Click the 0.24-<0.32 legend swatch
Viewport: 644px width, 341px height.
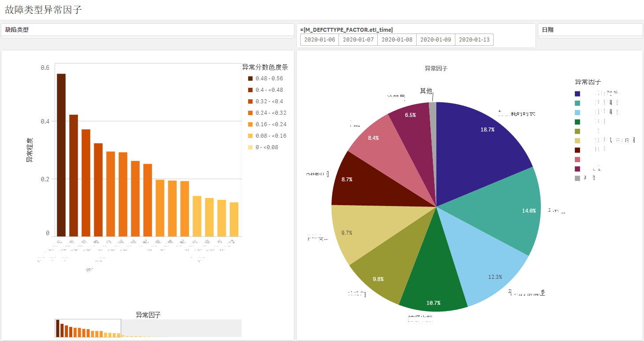250,113
